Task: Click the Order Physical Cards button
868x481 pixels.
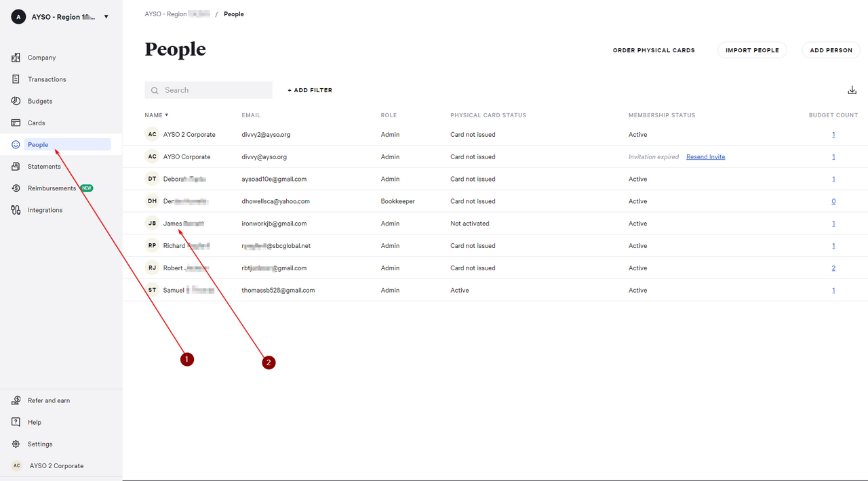Action: 654,50
